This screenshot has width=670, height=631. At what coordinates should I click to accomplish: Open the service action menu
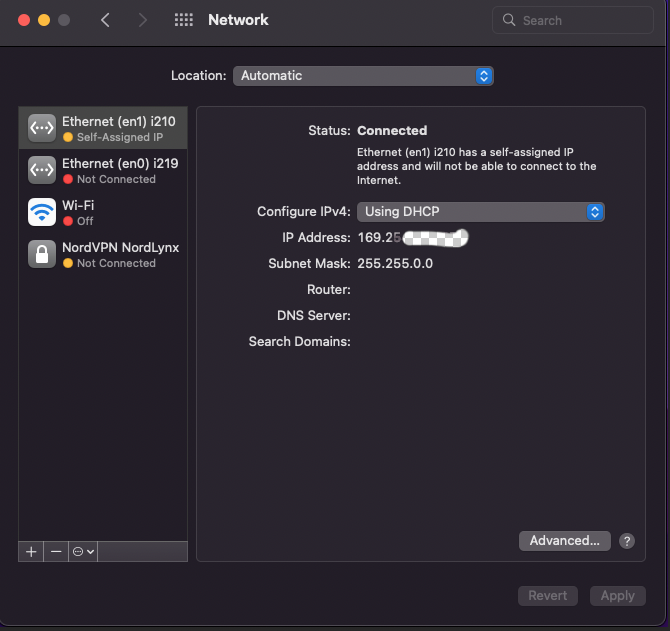[x=83, y=552]
